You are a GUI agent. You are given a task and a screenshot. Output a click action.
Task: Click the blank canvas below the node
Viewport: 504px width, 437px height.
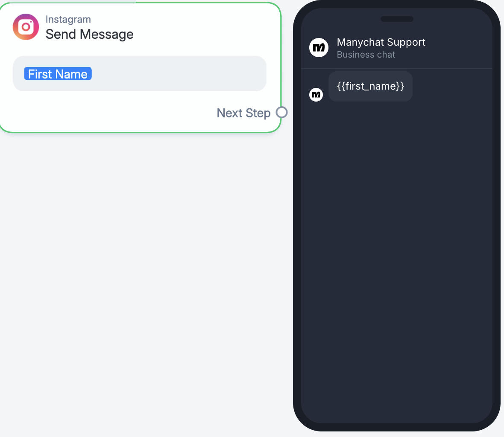tap(141, 277)
